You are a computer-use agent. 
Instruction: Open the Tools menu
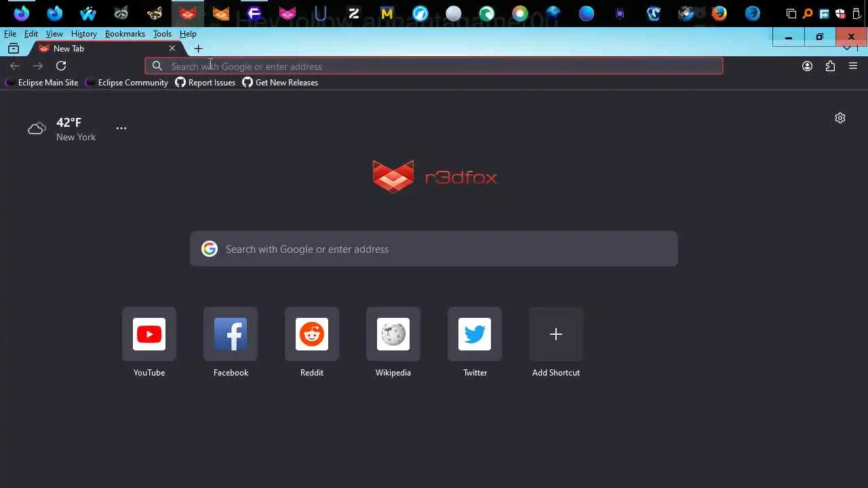tap(162, 34)
